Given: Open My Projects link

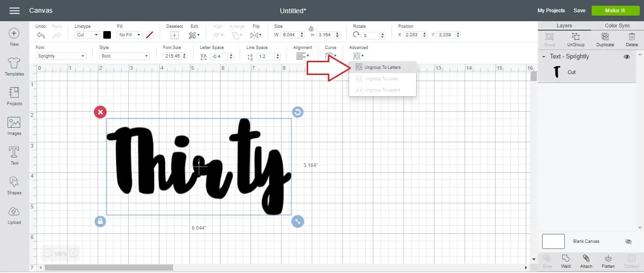Looking at the screenshot, I should (551, 10).
